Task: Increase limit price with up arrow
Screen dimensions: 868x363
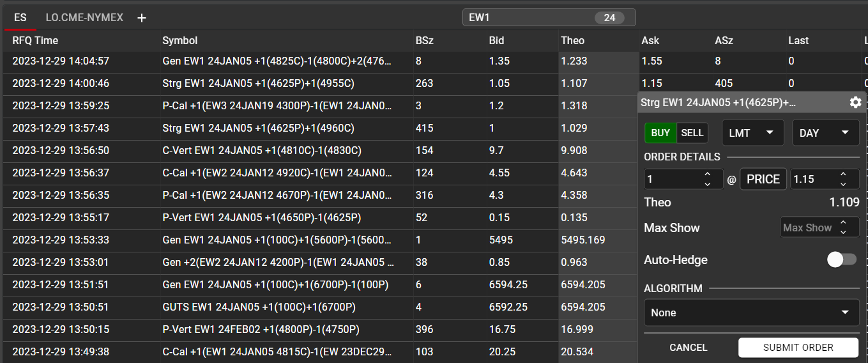Action: (x=843, y=174)
